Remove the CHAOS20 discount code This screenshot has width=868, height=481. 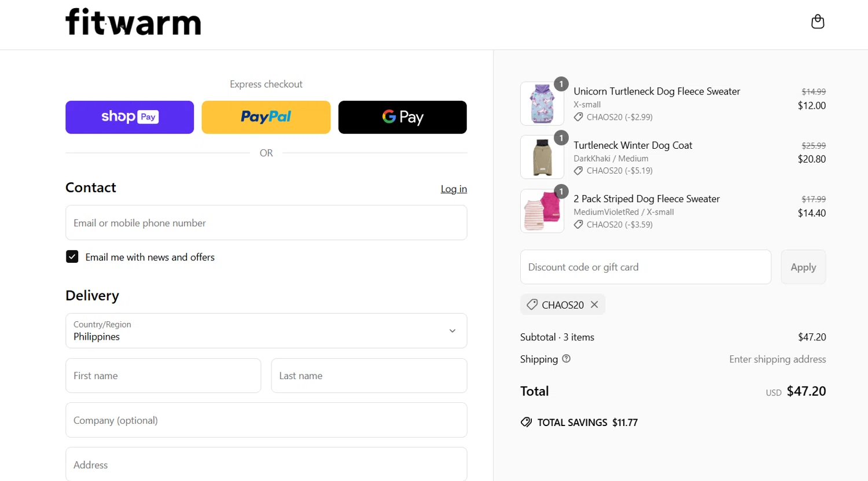click(x=594, y=304)
